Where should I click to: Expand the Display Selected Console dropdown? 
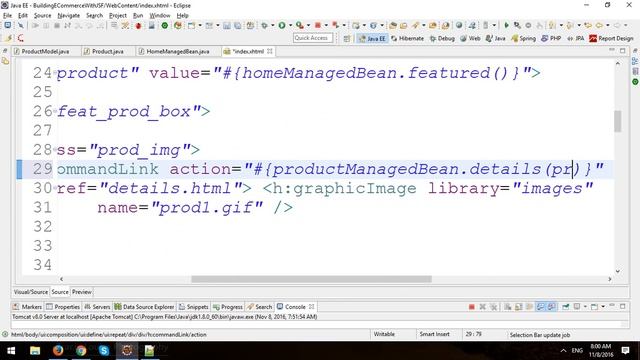click(585, 307)
